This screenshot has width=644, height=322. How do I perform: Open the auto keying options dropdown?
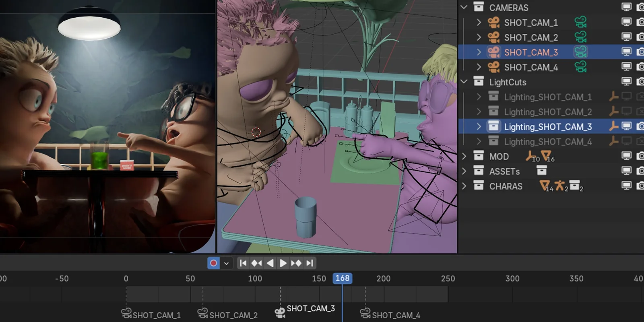coord(226,263)
